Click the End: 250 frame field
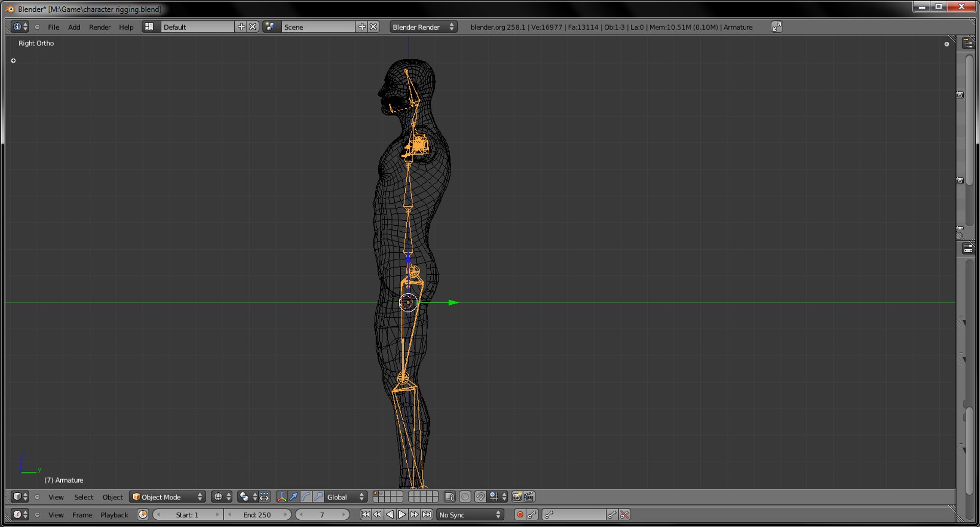This screenshot has width=980, height=527. click(257, 514)
